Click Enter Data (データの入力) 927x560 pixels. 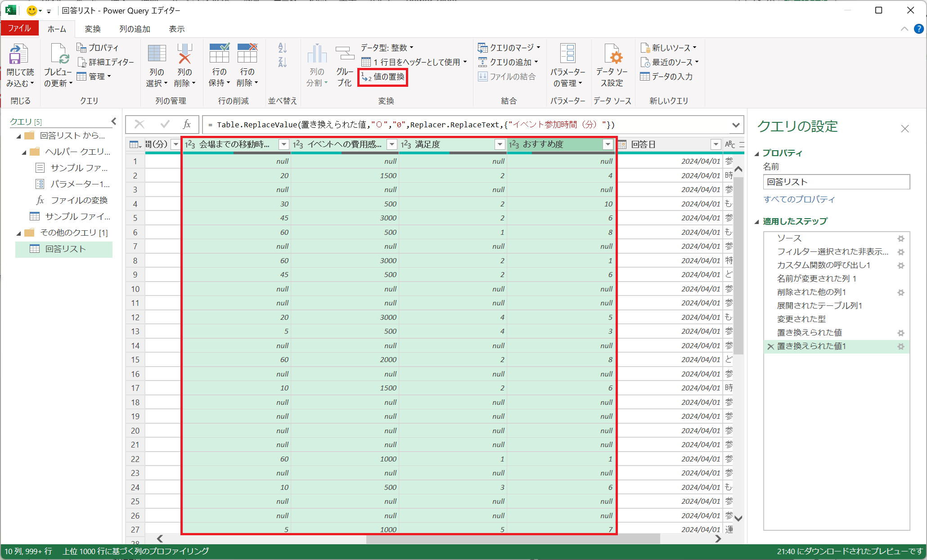[666, 76]
